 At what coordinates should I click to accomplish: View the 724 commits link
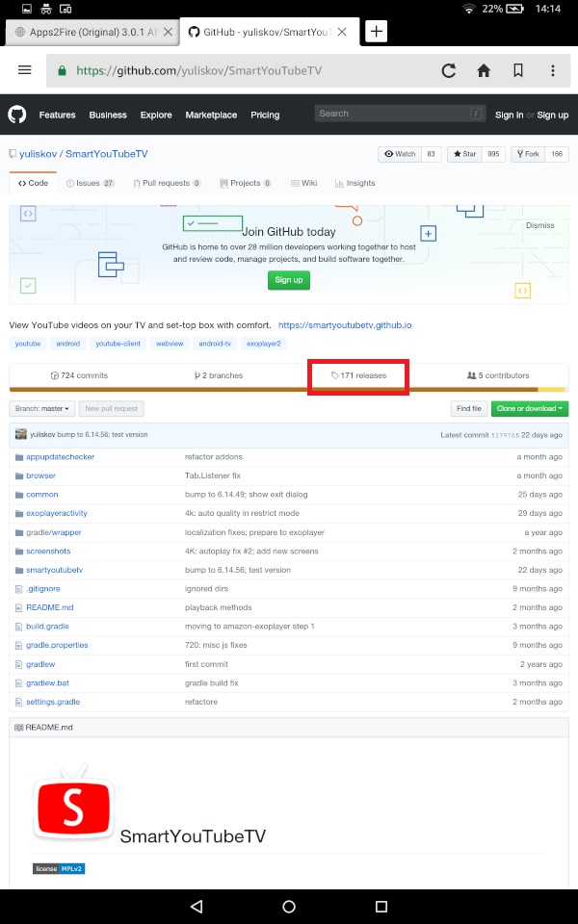[79, 375]
